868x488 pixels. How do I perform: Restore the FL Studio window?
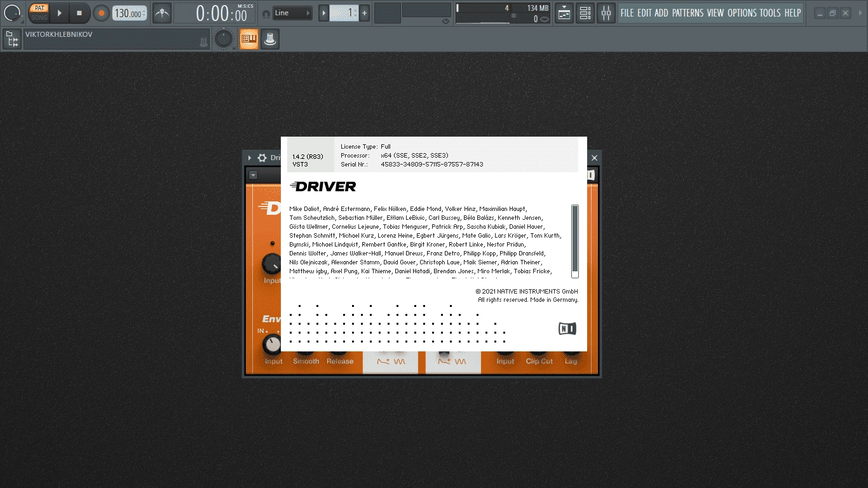pos(832,13)
